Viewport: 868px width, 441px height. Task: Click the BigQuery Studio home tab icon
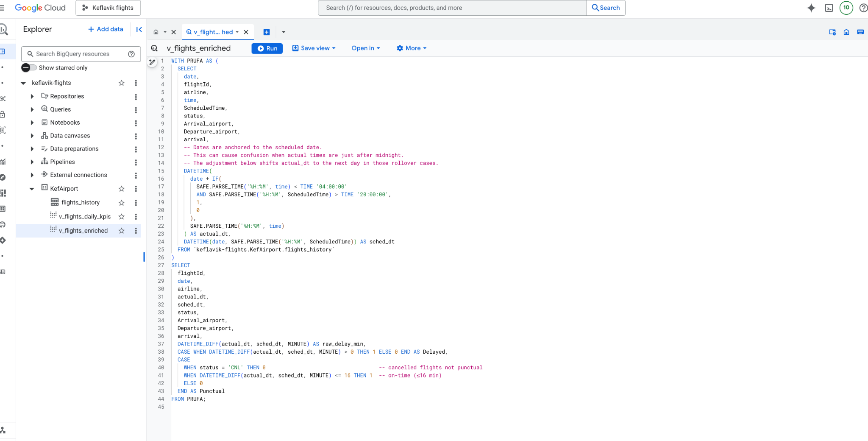coord(156,32)
